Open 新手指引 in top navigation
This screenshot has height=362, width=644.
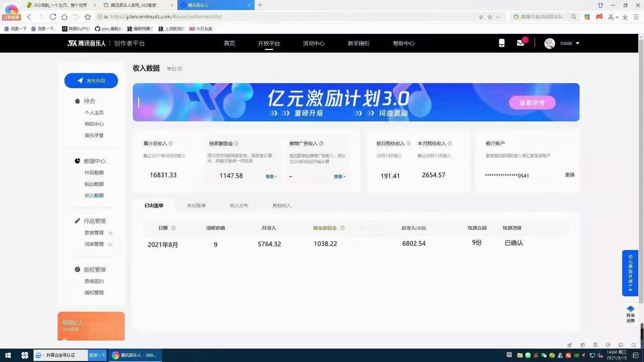point(359,43)
